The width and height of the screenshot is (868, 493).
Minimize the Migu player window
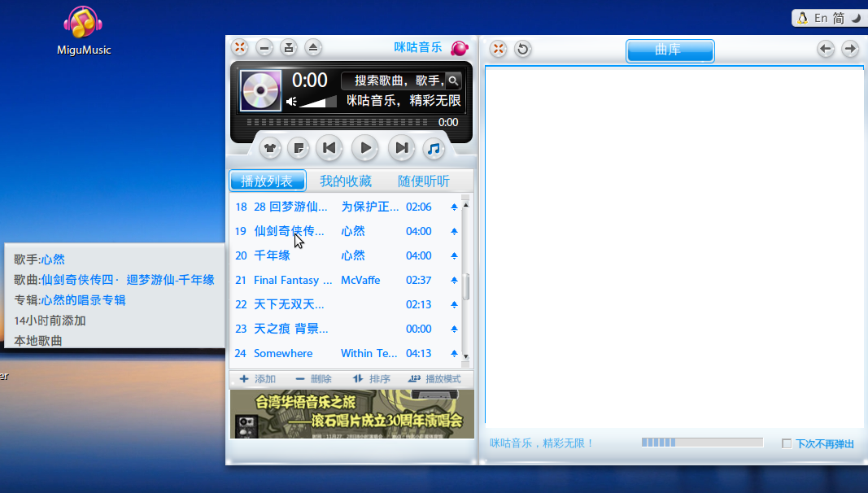coord(264,47)
